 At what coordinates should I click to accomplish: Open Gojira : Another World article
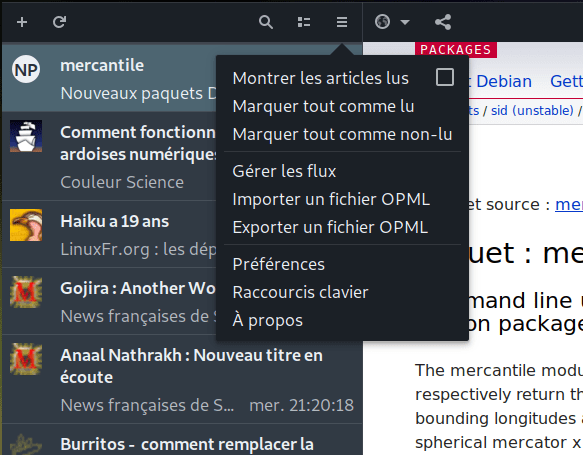pos(109,301)
